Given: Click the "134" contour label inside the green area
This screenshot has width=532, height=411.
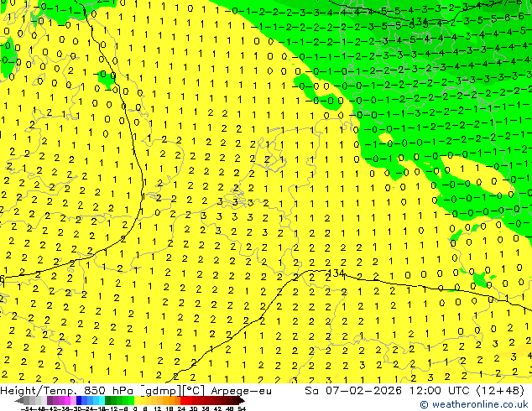Looking at the screenshot, I should tap(420, 22).
